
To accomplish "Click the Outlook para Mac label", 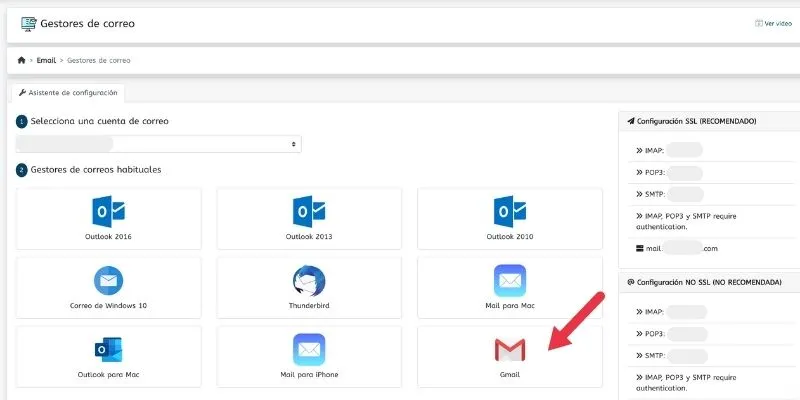I will pos(108,374).
